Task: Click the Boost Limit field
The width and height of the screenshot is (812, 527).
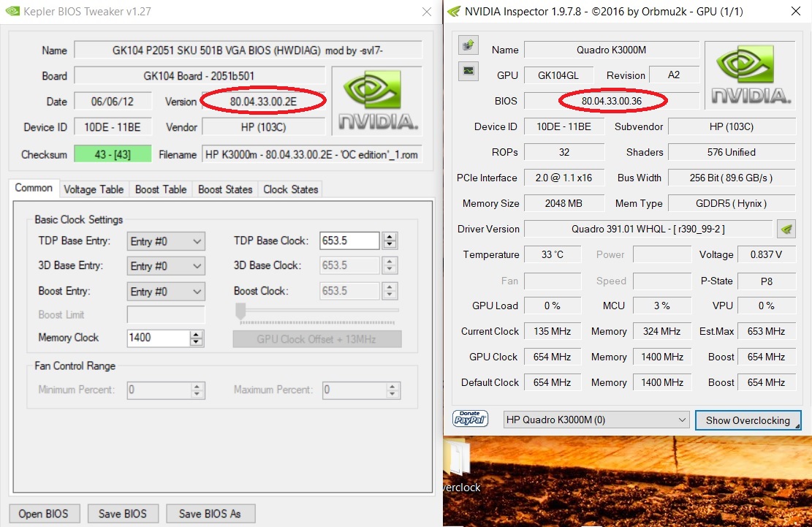Action: 166,315
